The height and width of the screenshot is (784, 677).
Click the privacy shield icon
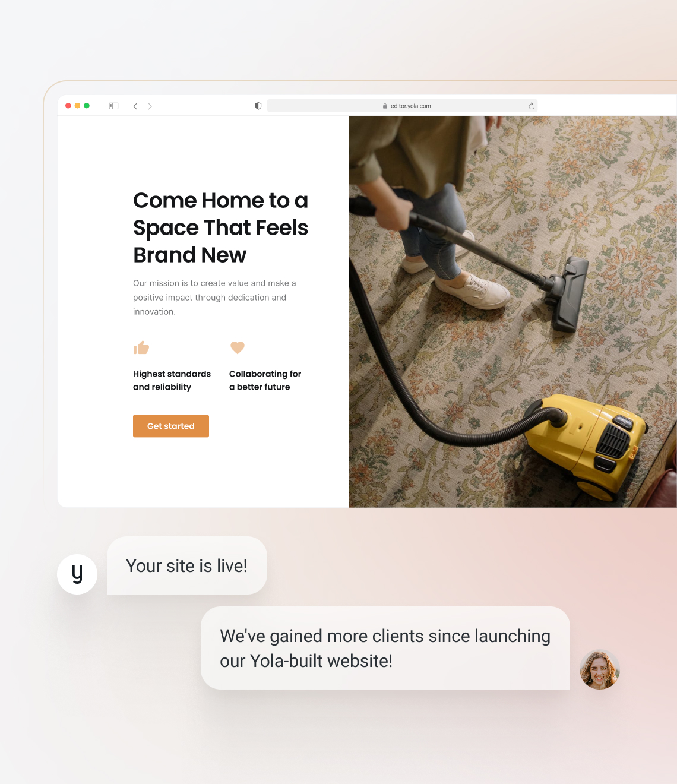click(258, 106)
